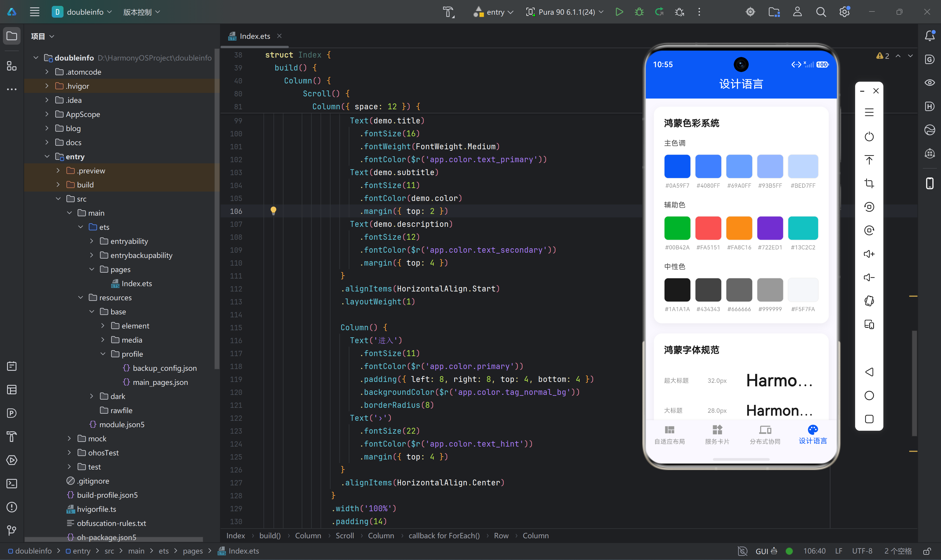This screenshot has width=941, height=560.
Task: Open Index.ets in the project tree
Action: pyautogui.click(x=131, y=284)
